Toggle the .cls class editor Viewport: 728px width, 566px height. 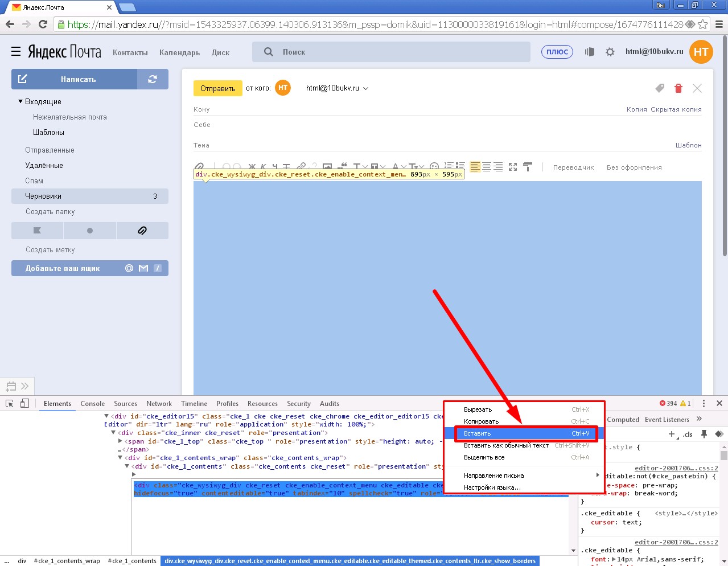point(688,434)
